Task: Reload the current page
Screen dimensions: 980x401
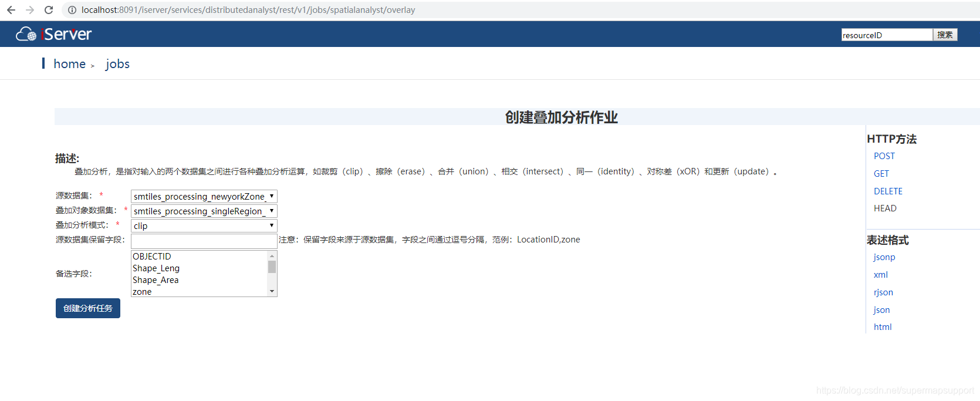Action: pos(49,10)
